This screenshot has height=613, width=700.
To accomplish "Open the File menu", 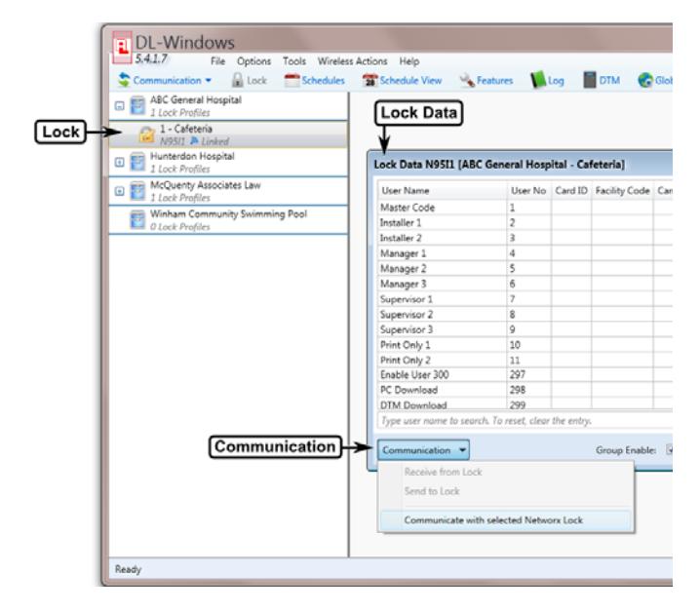I will [x=217, y=61].
